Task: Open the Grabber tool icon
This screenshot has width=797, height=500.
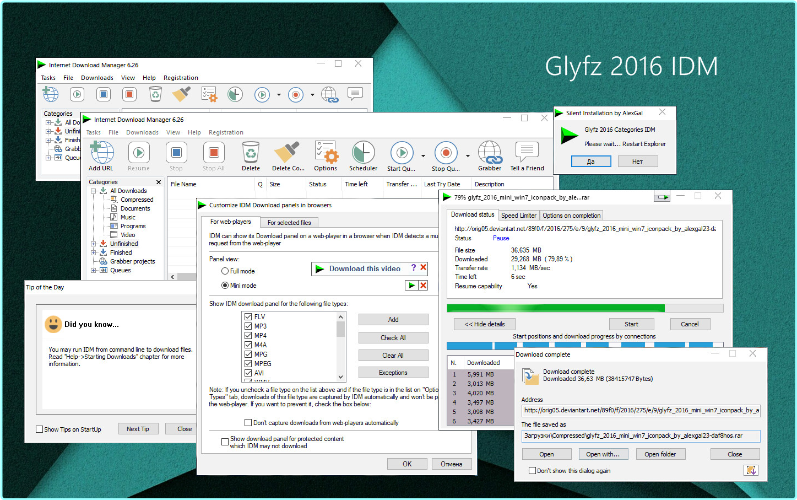Action: [489, 152]
